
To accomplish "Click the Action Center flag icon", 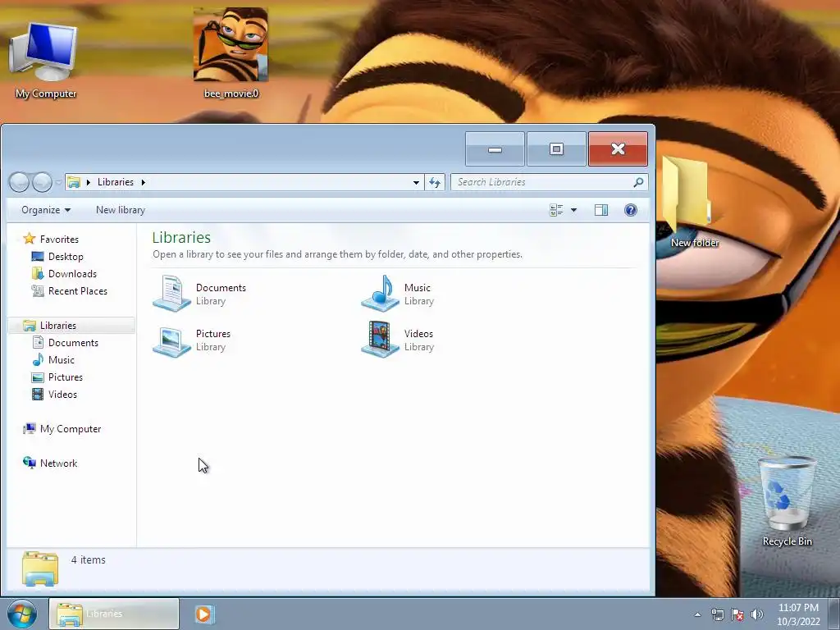I will 737,614.
